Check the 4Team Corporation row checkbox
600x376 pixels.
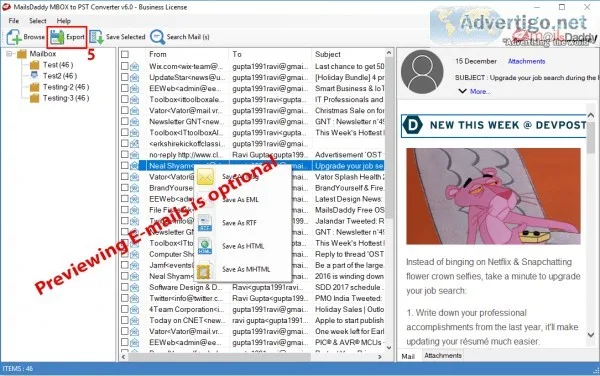[125, 309]
